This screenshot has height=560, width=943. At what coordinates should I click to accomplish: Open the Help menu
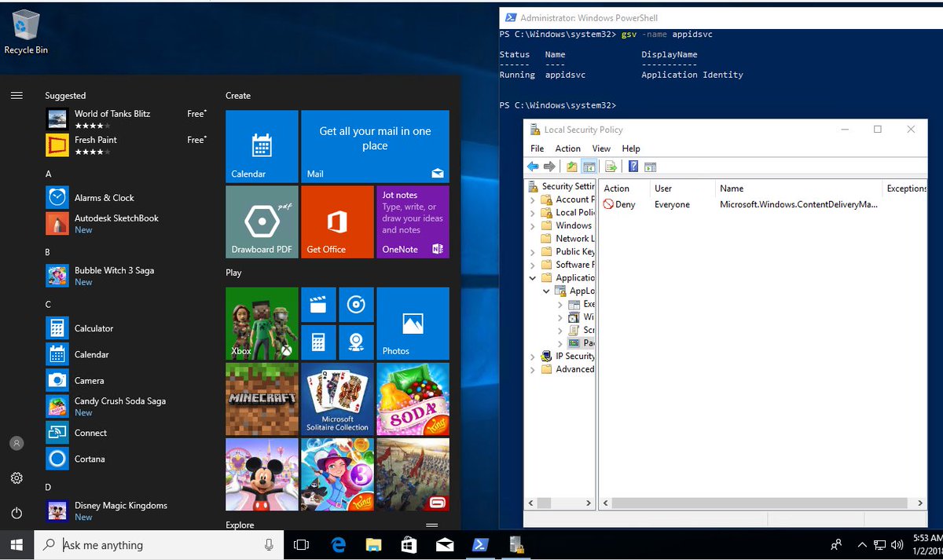(631, 148)
